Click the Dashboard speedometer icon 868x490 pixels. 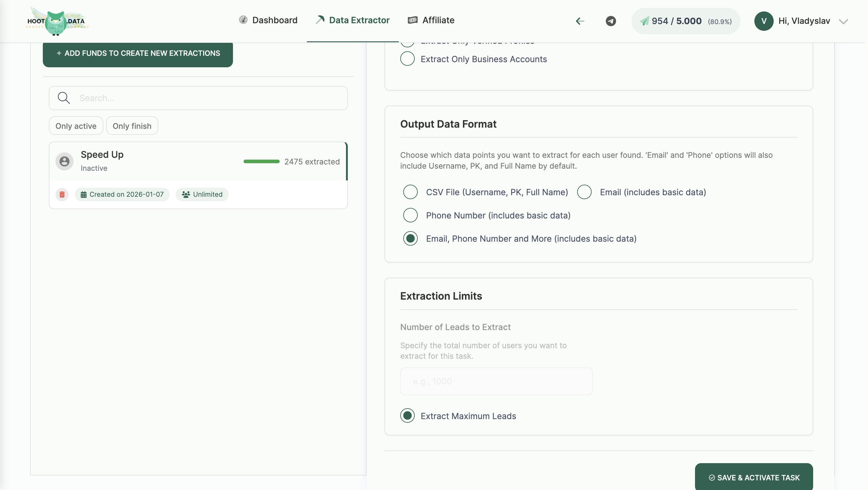pyautogui.click(x=244, y=20)
